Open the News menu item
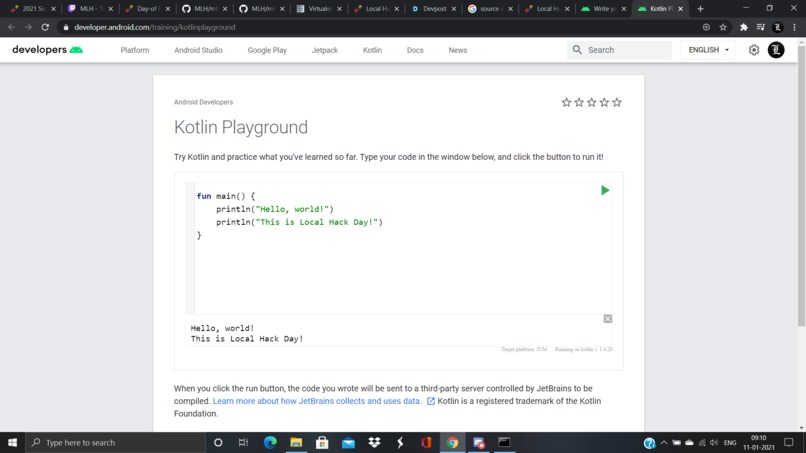 pos(457,50)
